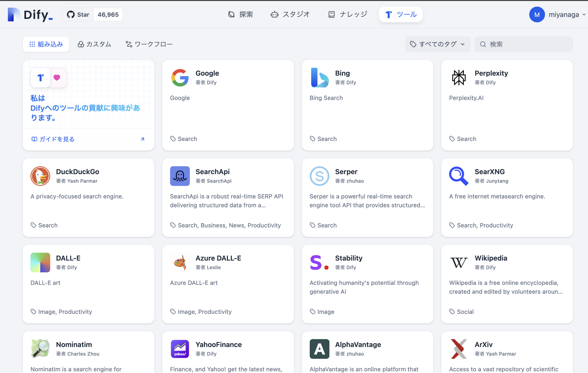Viewport: 588px width, 373px height.
Task: Open the Nominatim card title
Action: point(74,344)
